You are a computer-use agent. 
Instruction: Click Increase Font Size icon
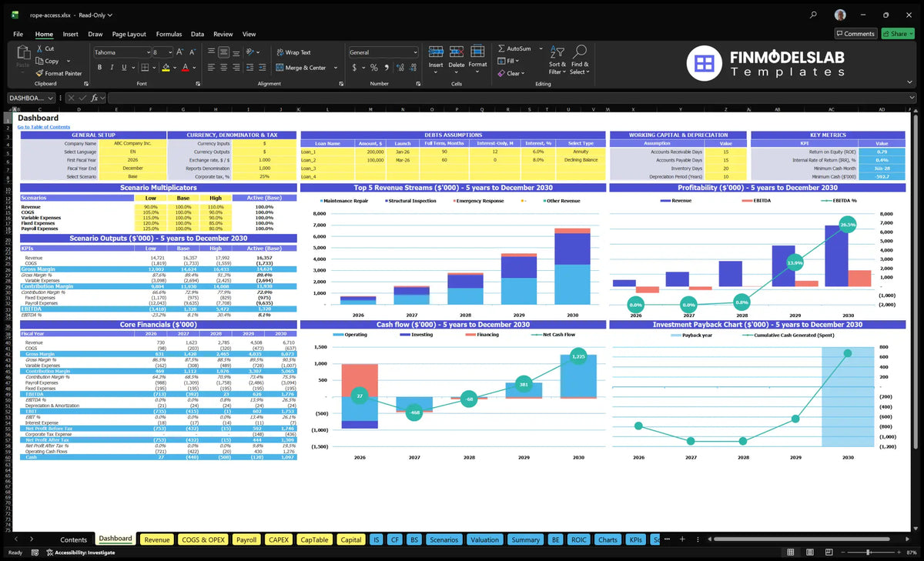pos(180,52)
